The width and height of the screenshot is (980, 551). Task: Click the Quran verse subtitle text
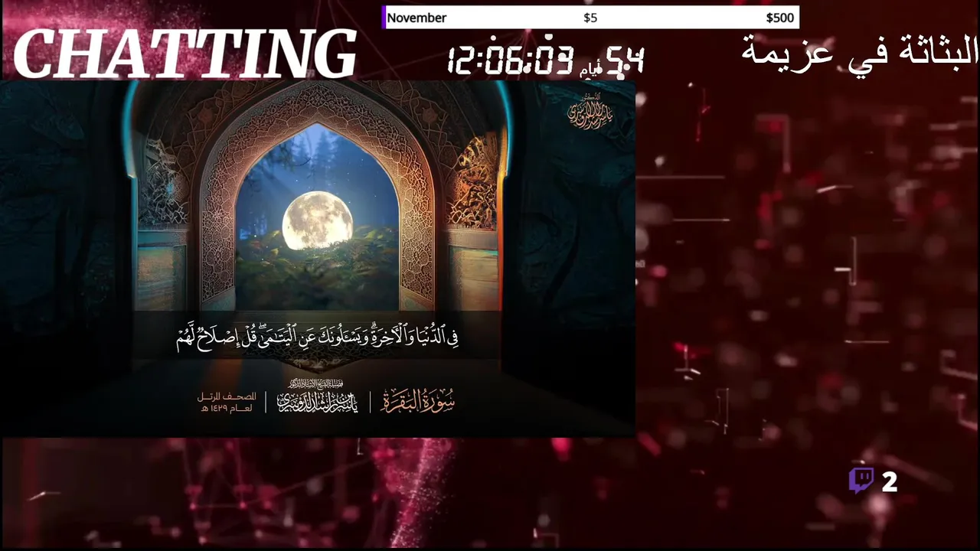(x=317, y=337)
